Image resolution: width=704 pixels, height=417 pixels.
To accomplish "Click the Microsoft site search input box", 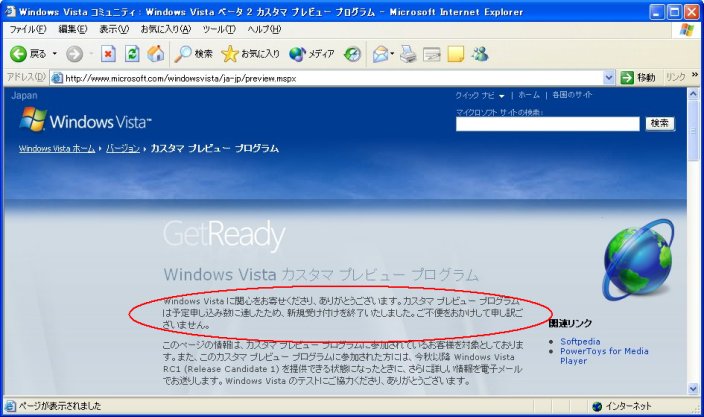I will coord(547,124).
